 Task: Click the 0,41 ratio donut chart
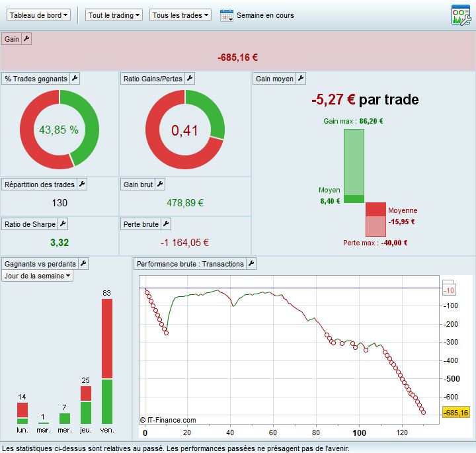coord(185,130)
